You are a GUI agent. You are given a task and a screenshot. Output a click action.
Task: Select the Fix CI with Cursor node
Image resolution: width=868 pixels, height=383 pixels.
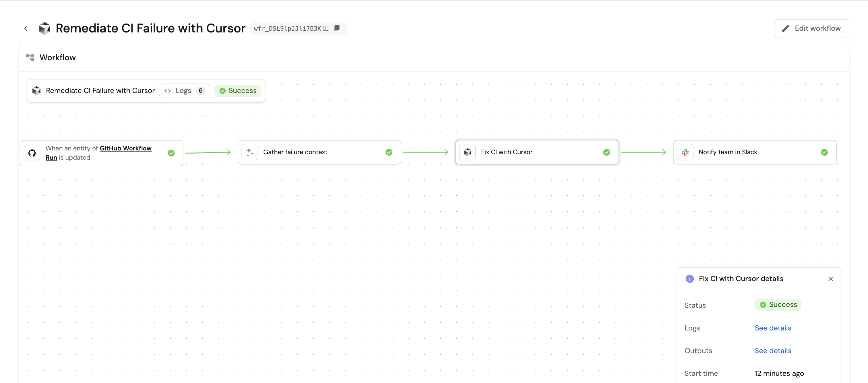[537, 152]
